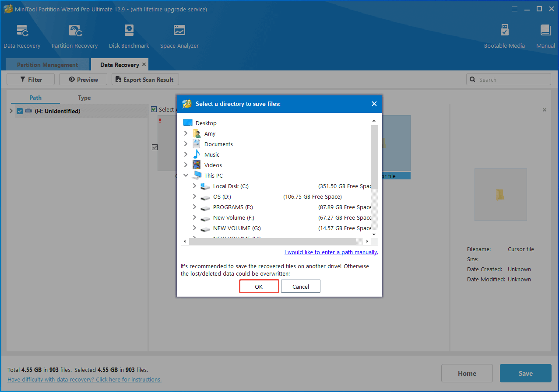The width and height of the screenshot is (559, 392).
Task: Click the Home button
Action: pyautogui.click(x=467, y=373)
